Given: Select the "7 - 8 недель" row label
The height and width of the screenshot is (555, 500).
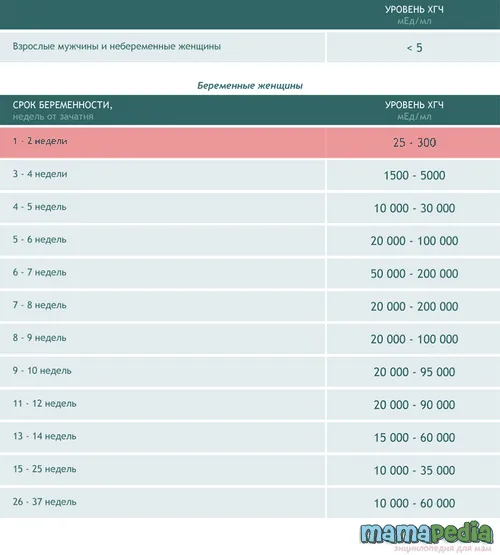Looking at the screenshot, I should pos(40,305).
